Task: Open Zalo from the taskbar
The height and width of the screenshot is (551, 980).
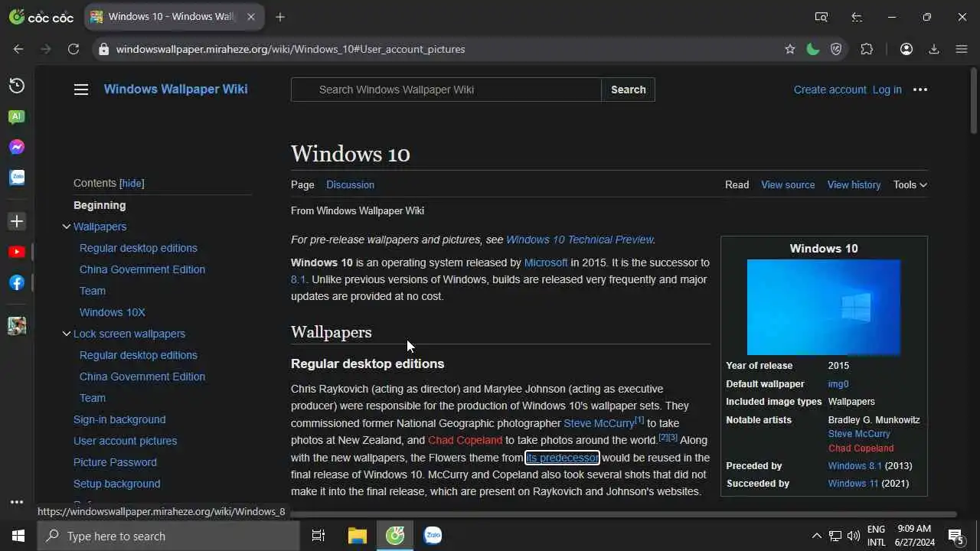Action: (x=433, y=536)
